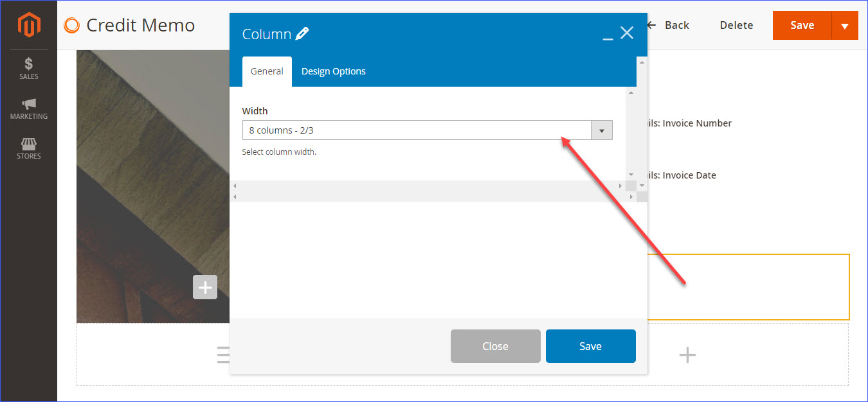Screen dimensions: 868x402
Task: Select the General tab
Action: [267, 71]
